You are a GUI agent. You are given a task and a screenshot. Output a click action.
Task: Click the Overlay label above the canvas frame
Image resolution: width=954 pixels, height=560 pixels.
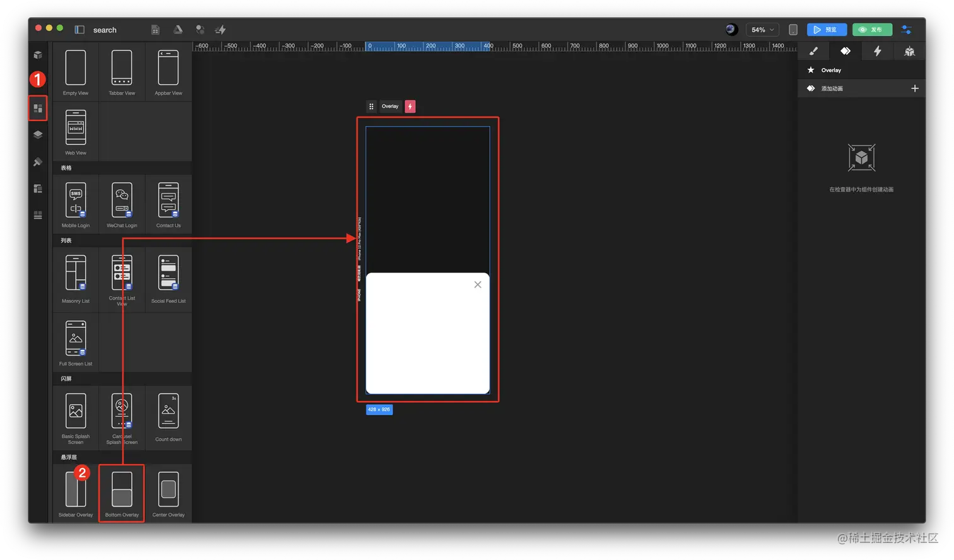[x=390, y=106]
